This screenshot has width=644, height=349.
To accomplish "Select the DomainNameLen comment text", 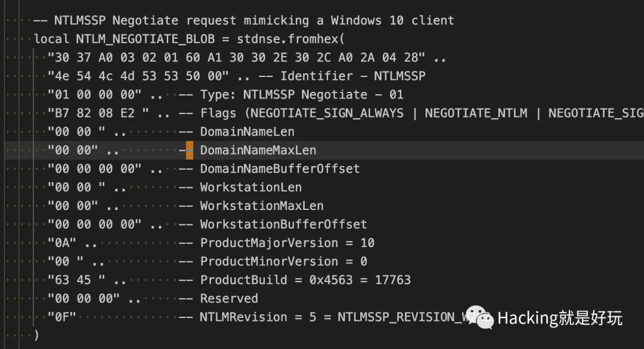I will [x=247, y=132].
